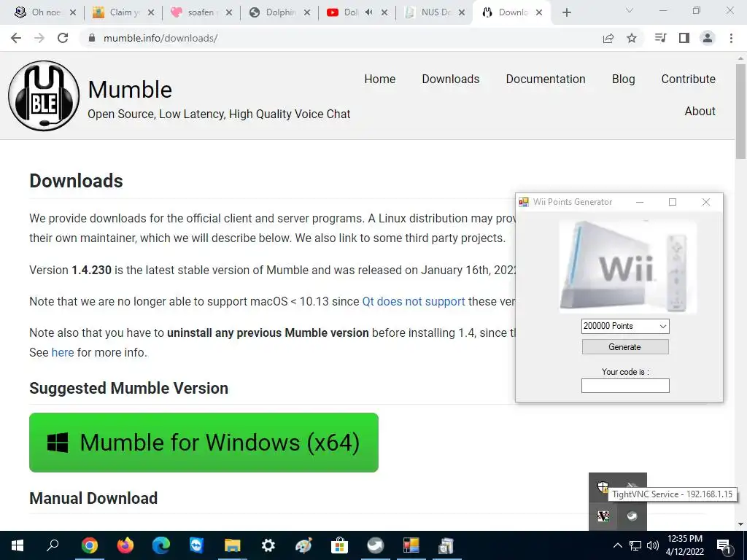Image resolution: width=747 pixels, height=560 pixels.
Task: Click the 'Qt does not support' link
Action: pos(414,301)
